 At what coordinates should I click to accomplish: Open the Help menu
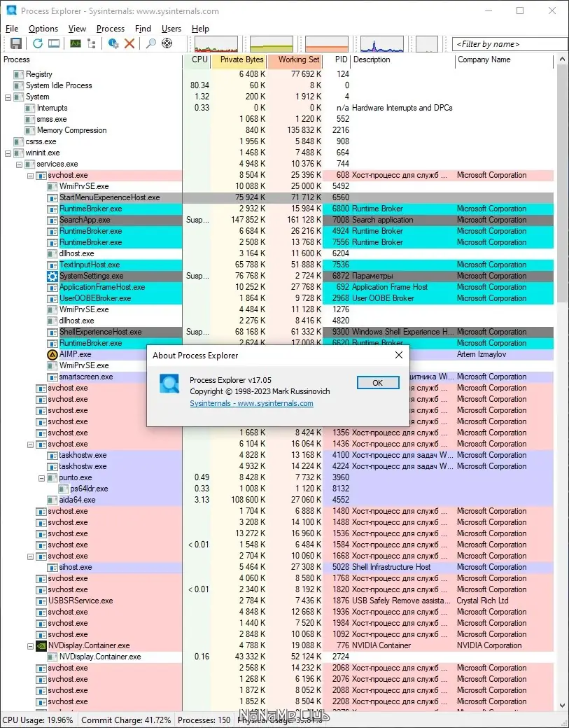tap(200, 29)
